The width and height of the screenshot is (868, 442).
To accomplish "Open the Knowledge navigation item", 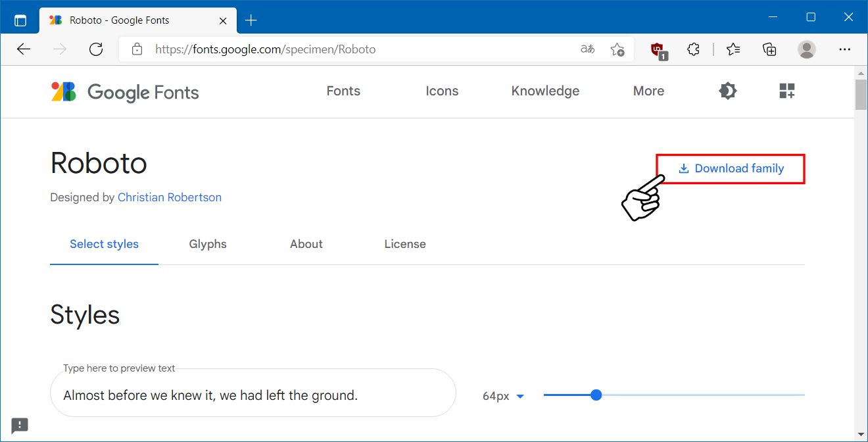I will pyautogui.click(x=545, y=91).
